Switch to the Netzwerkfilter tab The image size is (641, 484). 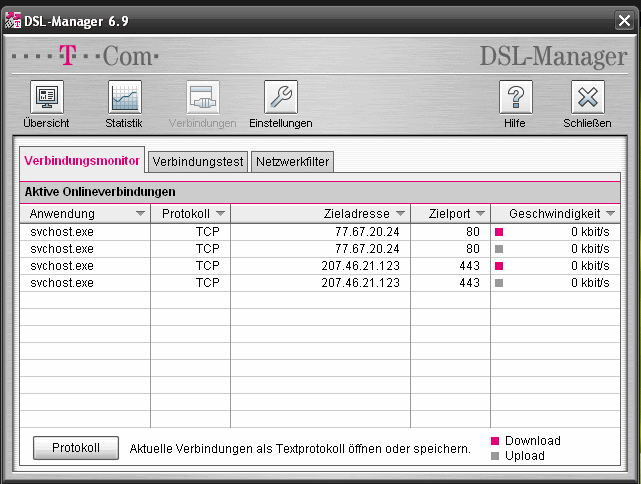click(292, 162)
